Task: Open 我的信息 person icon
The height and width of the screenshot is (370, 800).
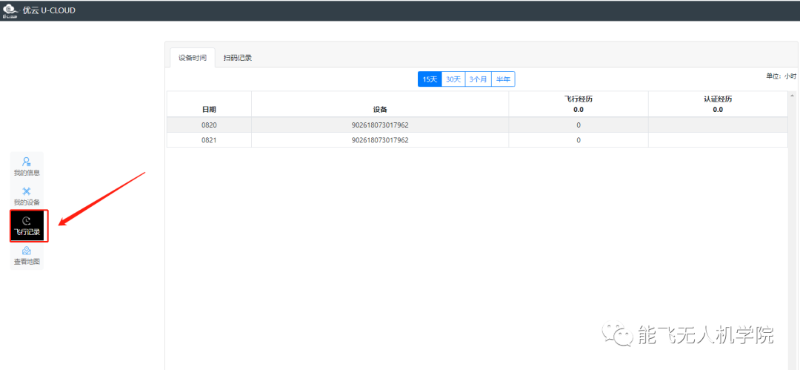Action: [x=27, y=162]
